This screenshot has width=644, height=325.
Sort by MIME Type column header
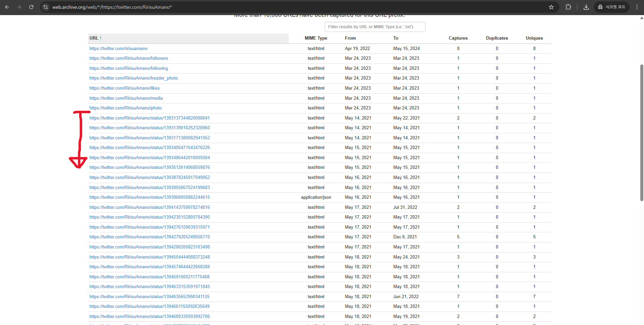point(316,38)
